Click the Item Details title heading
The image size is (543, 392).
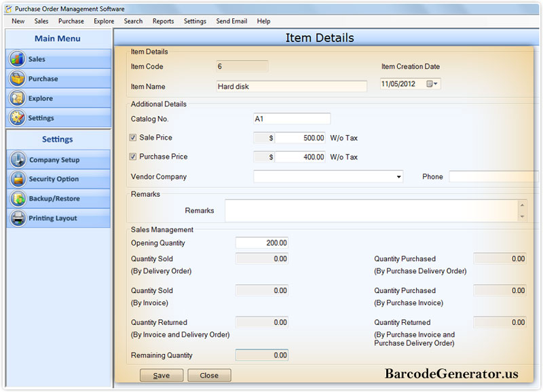(x=320, y=38)
